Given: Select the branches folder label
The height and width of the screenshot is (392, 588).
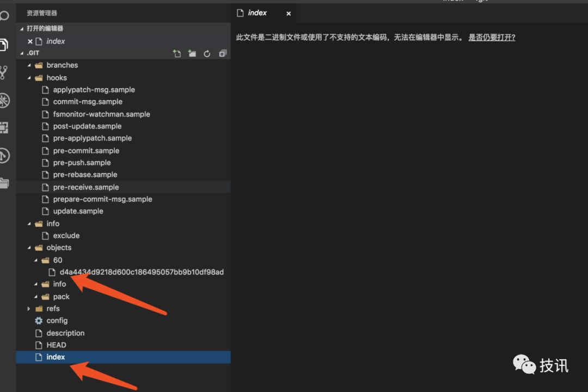Looking at the screenshot, I should point(62,65).
